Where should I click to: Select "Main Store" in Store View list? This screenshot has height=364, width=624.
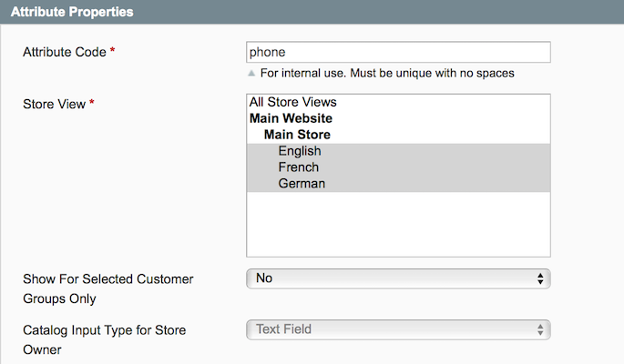pyautogui.click(x=297, y=135)
